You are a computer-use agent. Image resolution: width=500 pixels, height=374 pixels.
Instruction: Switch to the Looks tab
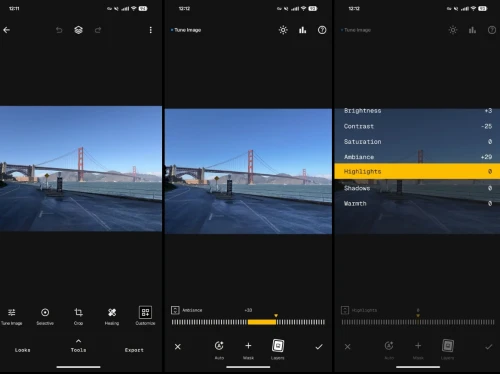(23, 350)
